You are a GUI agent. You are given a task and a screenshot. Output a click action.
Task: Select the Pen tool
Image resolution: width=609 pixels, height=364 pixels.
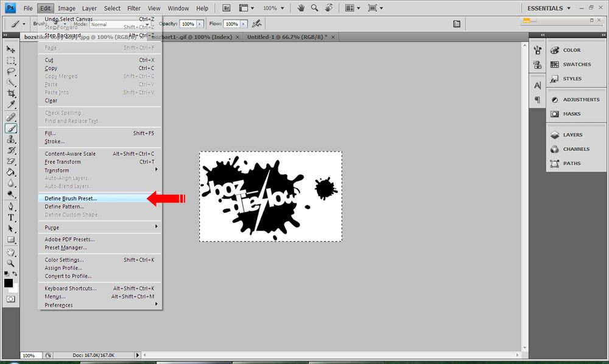coord(10,206)
